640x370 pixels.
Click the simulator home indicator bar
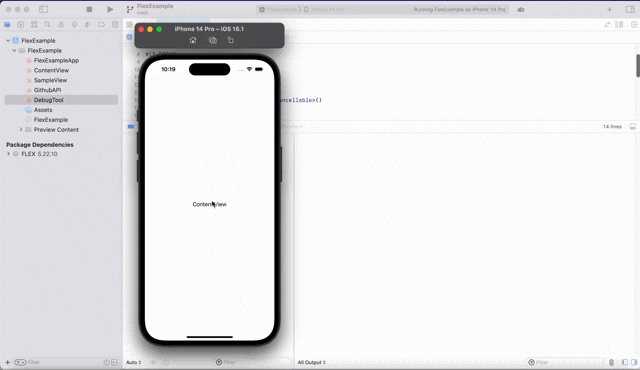pyautogui.click(x=209, y=337)
